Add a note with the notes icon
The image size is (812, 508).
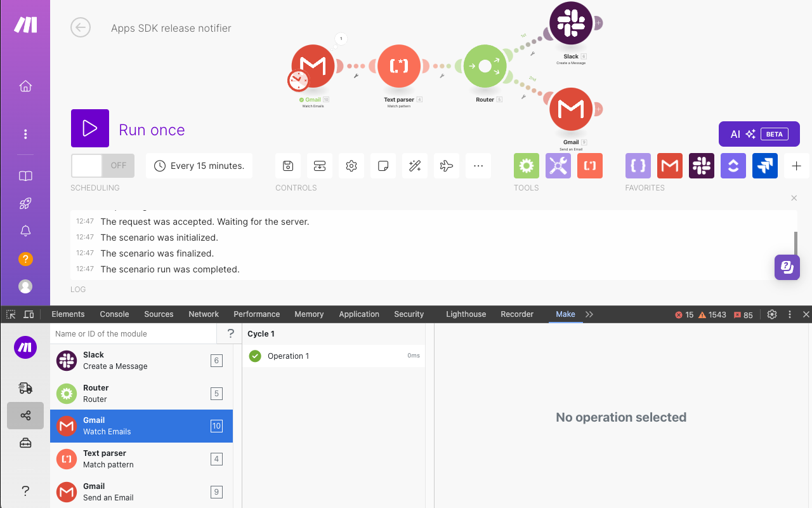[383, 166]
